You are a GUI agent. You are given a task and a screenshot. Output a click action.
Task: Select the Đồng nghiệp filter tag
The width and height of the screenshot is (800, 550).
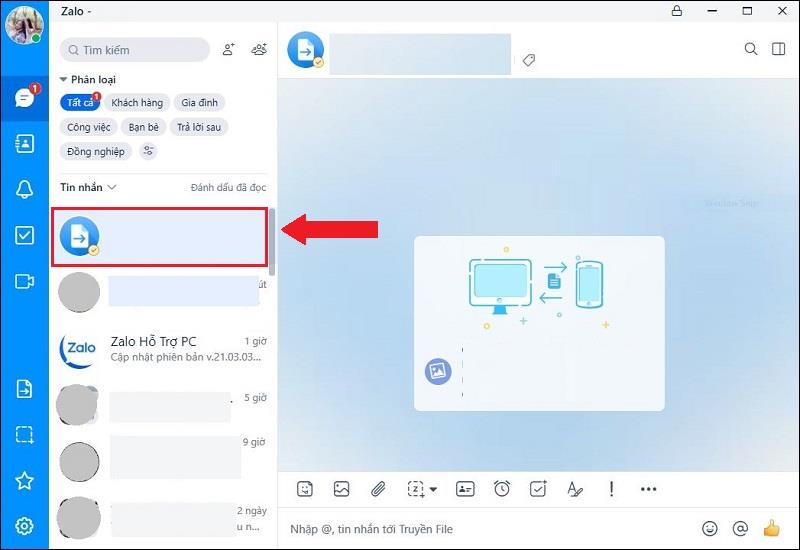(x=95, y=152)
